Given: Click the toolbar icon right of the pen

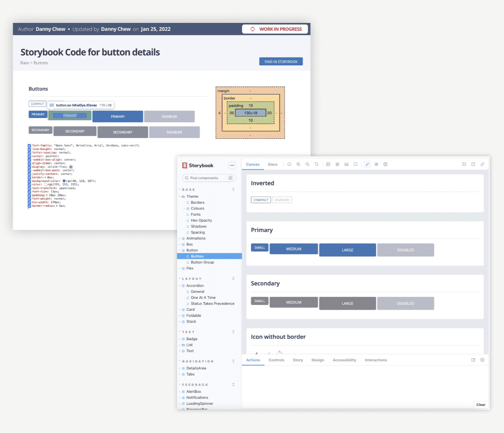Looking at the screenshot, I should (376, 164).
